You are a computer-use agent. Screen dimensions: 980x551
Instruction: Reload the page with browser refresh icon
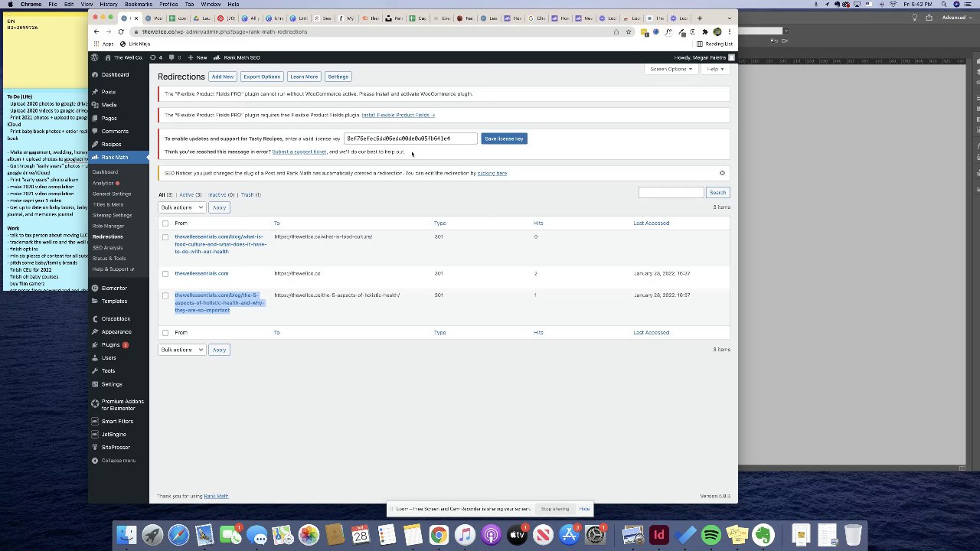[121, 31]
